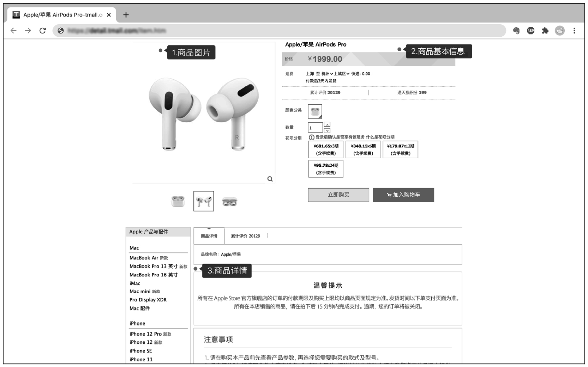Click 送天猫积分 199 text

tap(412, 92)
